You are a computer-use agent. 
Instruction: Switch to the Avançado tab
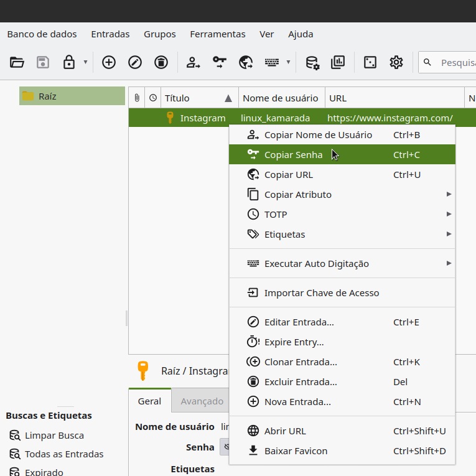point(200,401)
